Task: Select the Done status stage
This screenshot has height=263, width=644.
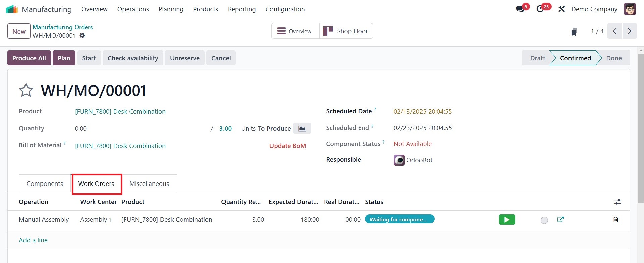Action: pos(614,58)
